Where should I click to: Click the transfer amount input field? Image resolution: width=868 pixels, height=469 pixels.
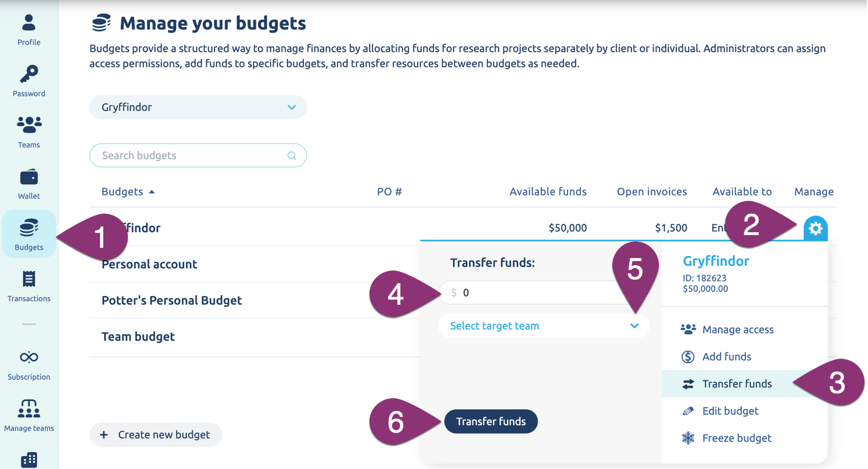[535, 293]
